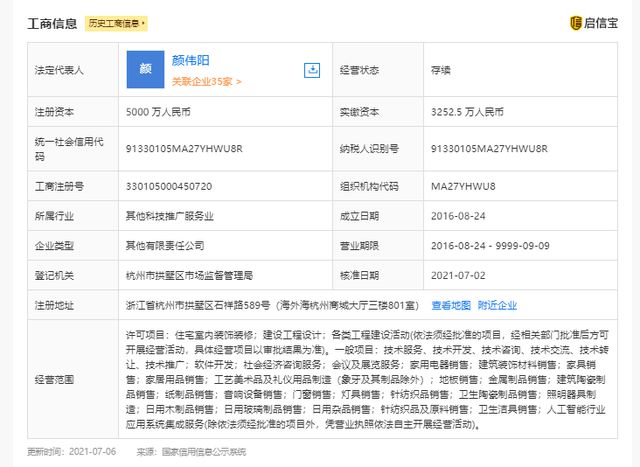Click the download icon beside 颜伟阳
The width and height of the screenshot is (640, 467).
click(312, 70)
